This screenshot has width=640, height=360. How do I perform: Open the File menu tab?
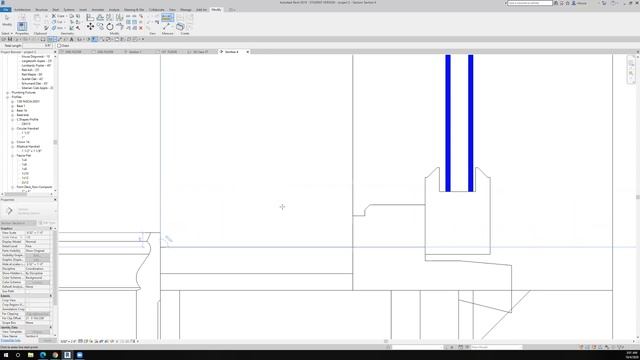pyautogui.click(x=5, y=9)
